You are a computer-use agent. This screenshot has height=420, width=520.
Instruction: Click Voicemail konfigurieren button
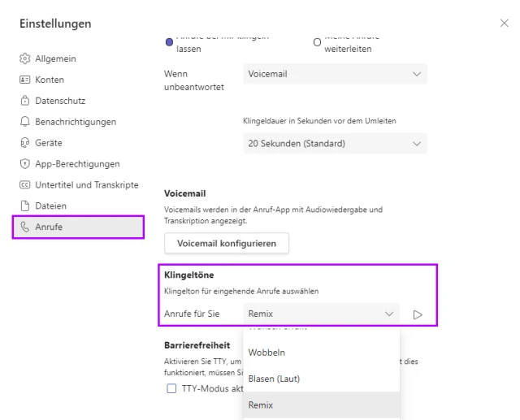point(227,243)
